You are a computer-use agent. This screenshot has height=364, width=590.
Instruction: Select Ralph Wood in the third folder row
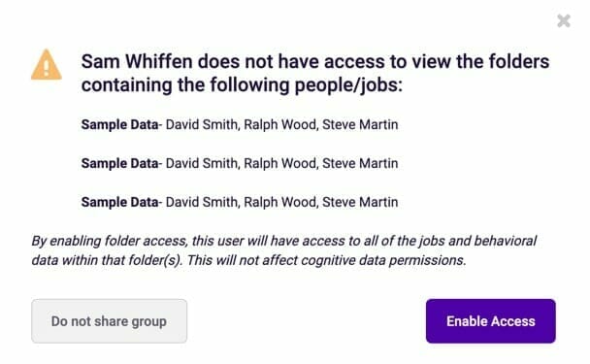[280, 202]
